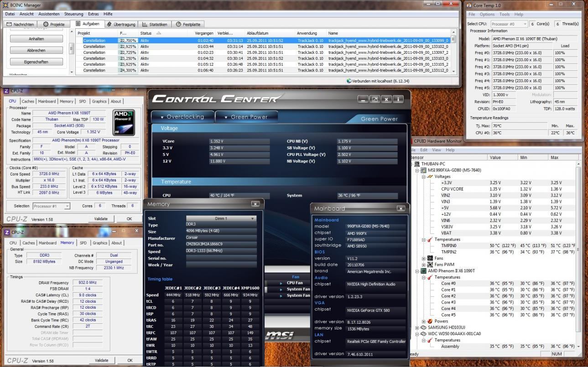The width and height of the screenshot is (588, 367).
Task: Open the Green Power dropdown in Control Center
Action: [x=246, y=117]
